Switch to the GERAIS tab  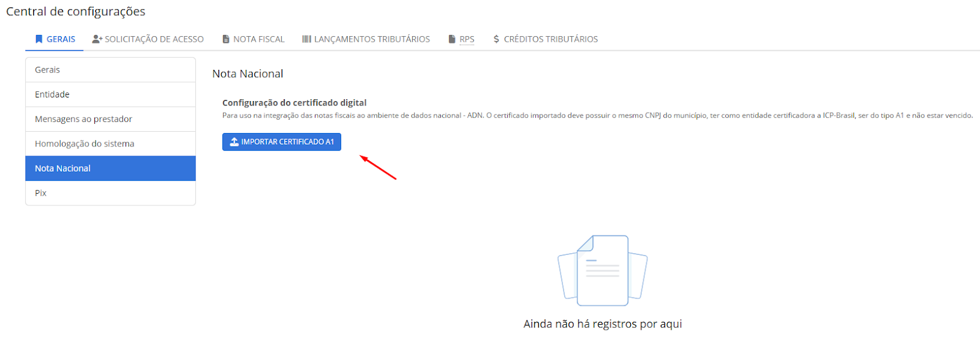click(55, 39)
